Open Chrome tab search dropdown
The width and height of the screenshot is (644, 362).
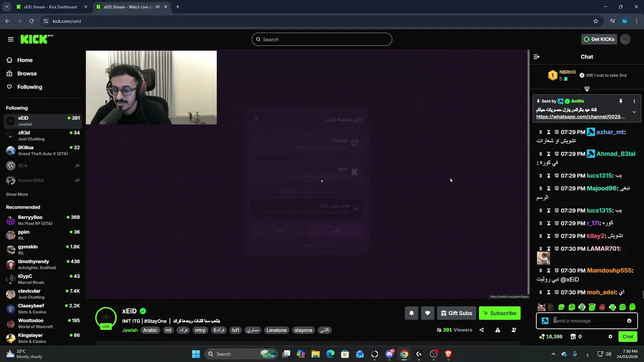(x=7, y=7)
